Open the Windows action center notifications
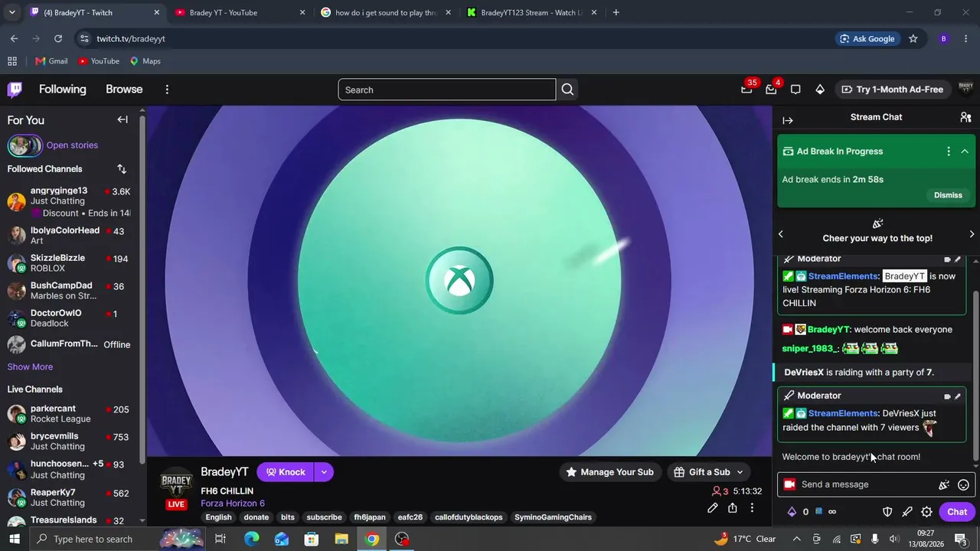 tap(960, 539)
